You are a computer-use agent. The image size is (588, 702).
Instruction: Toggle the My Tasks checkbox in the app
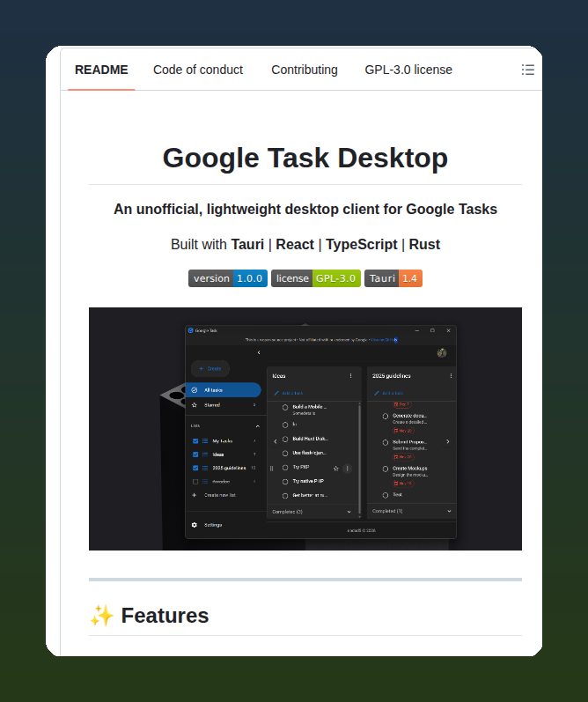[x=195, y=441]
